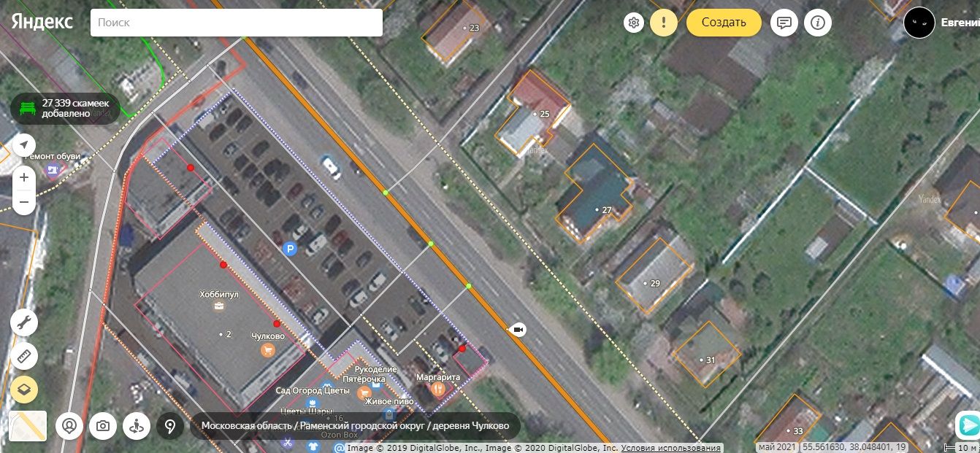Click the Поиск search field
Viewport: 980px width, 453px height.
click(x=236, y=23)
